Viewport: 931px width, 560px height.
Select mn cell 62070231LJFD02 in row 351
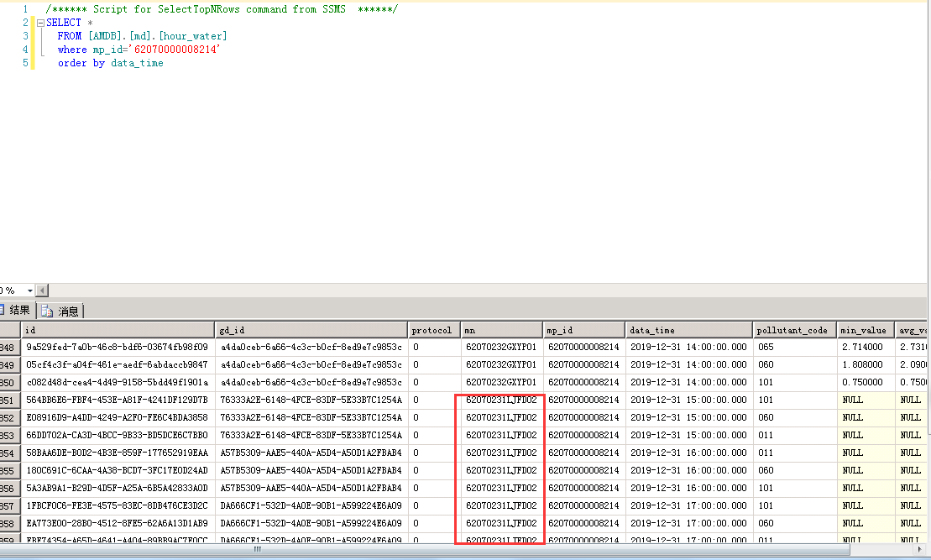[502, 400]
